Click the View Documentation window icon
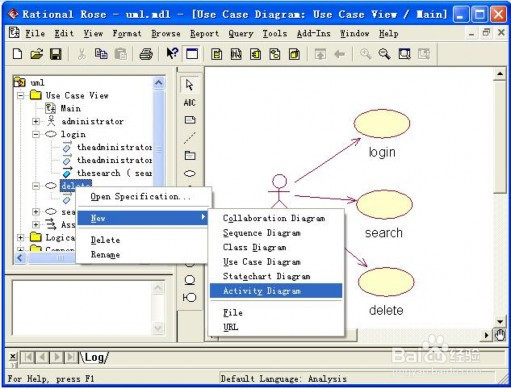Viewport: 511px width, 389px height. click(192, 54)
